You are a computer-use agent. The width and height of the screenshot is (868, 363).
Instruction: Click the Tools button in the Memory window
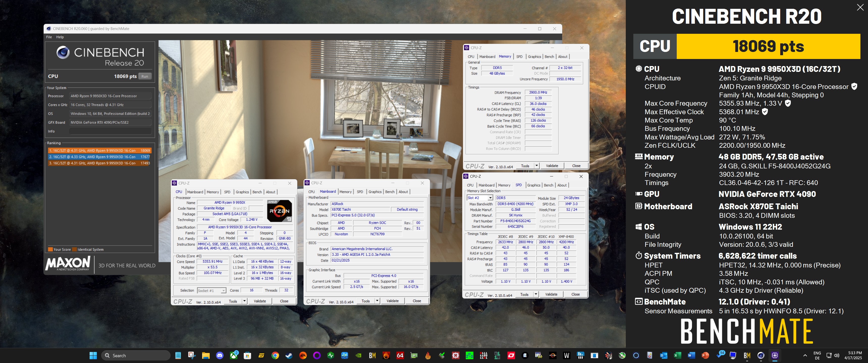pyautogui.click(x=525, y=166)
